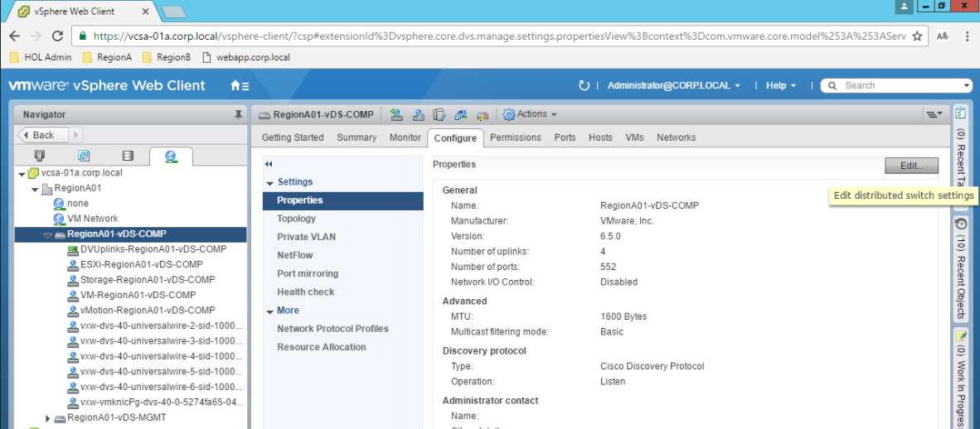Open the NetFlow settings page

click(x=343, y=255)
